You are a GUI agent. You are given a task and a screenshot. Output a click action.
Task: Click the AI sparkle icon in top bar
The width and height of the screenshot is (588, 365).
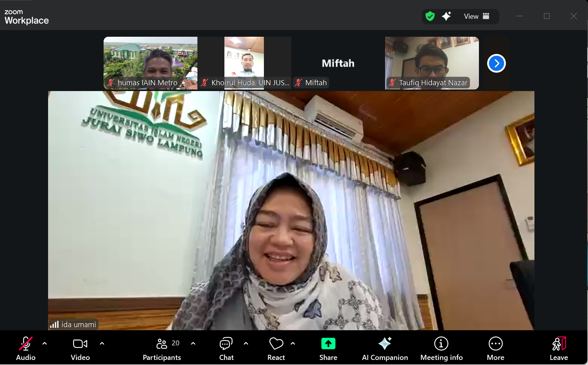(x=446, y=16)
